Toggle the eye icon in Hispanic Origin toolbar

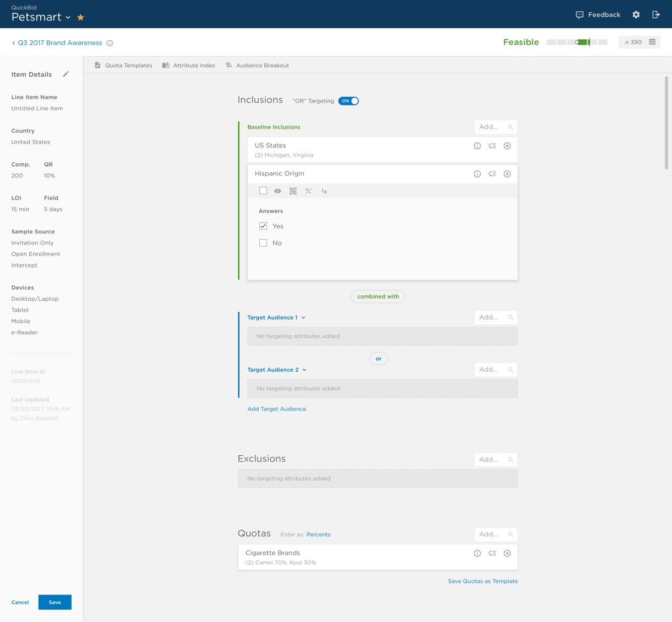pos(278,191)
